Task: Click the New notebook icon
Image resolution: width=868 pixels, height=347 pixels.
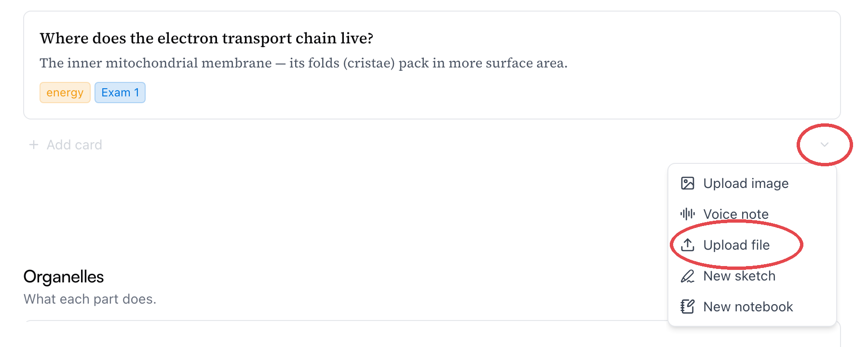Action: (687, 307)
